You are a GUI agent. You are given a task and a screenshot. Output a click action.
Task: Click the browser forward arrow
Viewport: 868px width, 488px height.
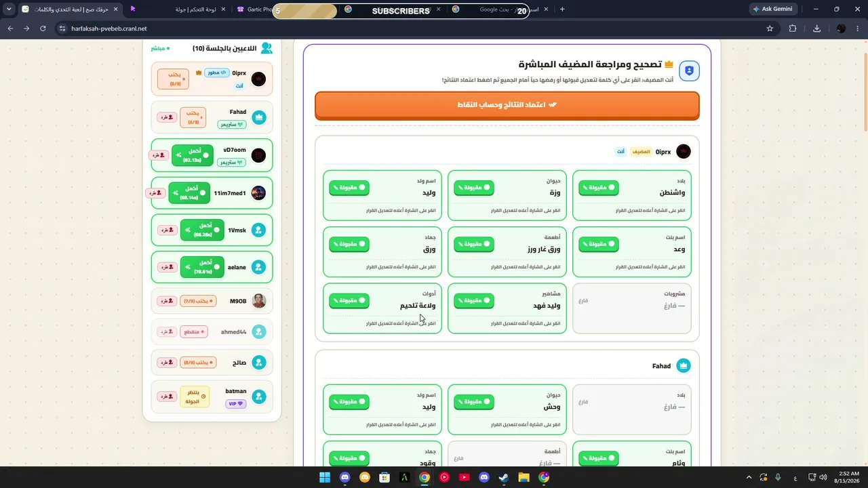pyautogui.click(x=26, y=28)
